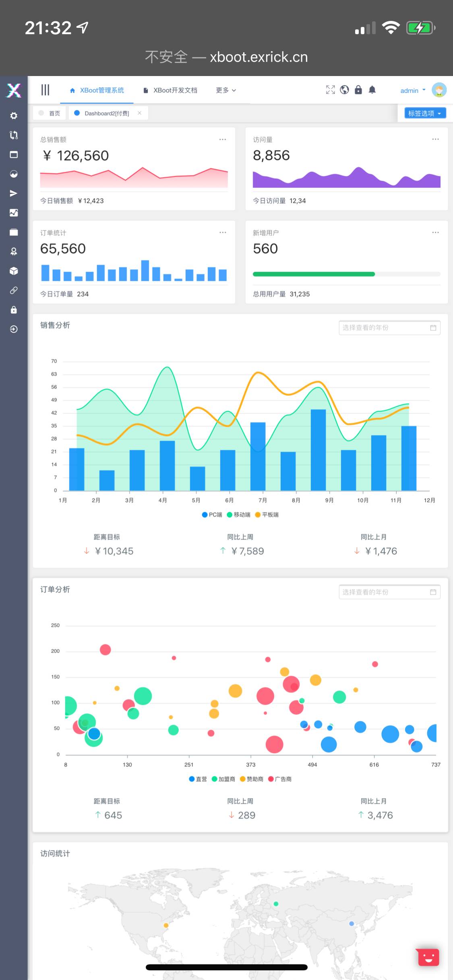Toggle the sidebar collapse menu icon
This screenshot has width=453, height=980.
pyautogui.click(x=45, y=90)
